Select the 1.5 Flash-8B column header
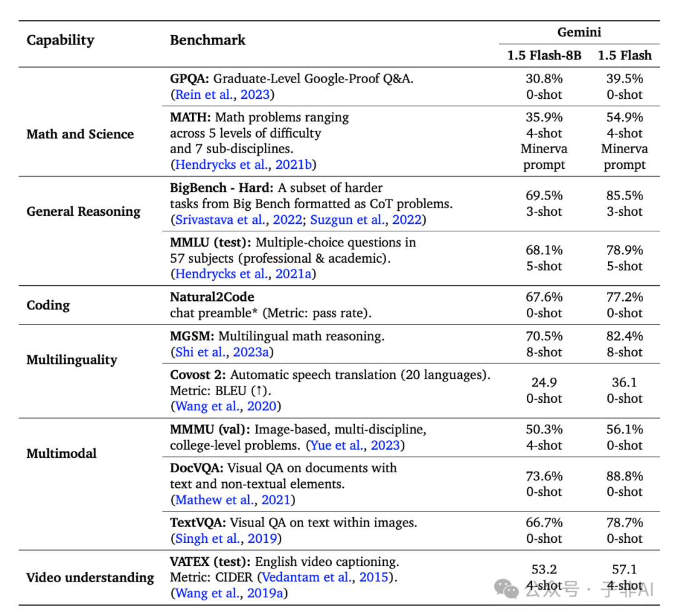 coord(544,55)
